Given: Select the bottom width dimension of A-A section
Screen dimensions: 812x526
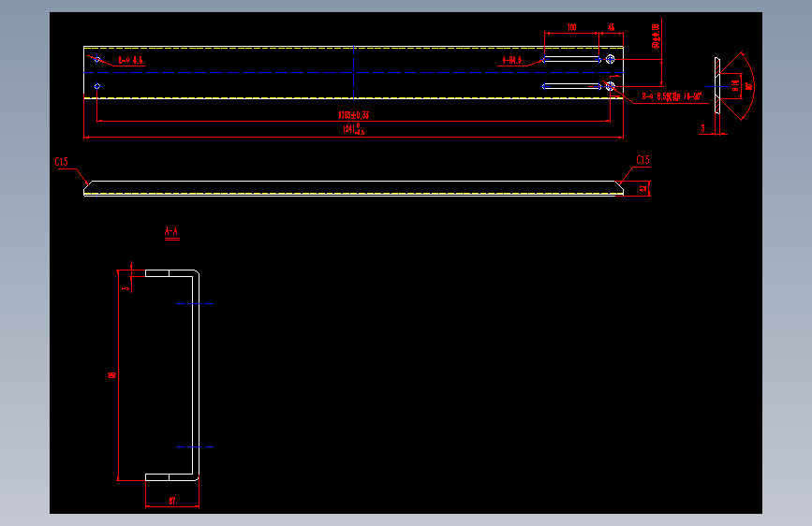Looking at the screenshot, I should tap(172, 501).
